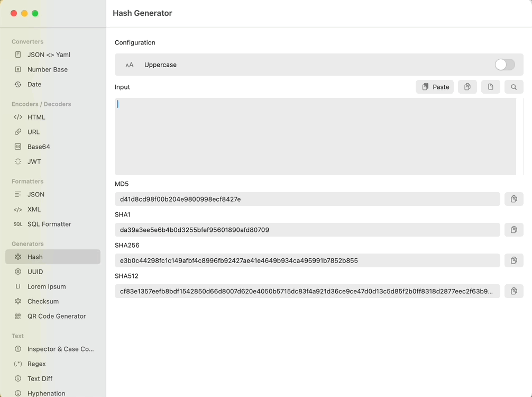Viewport: 532px width, 397px height.
Task: Click the Paste button
Action: tap(435, 87)
